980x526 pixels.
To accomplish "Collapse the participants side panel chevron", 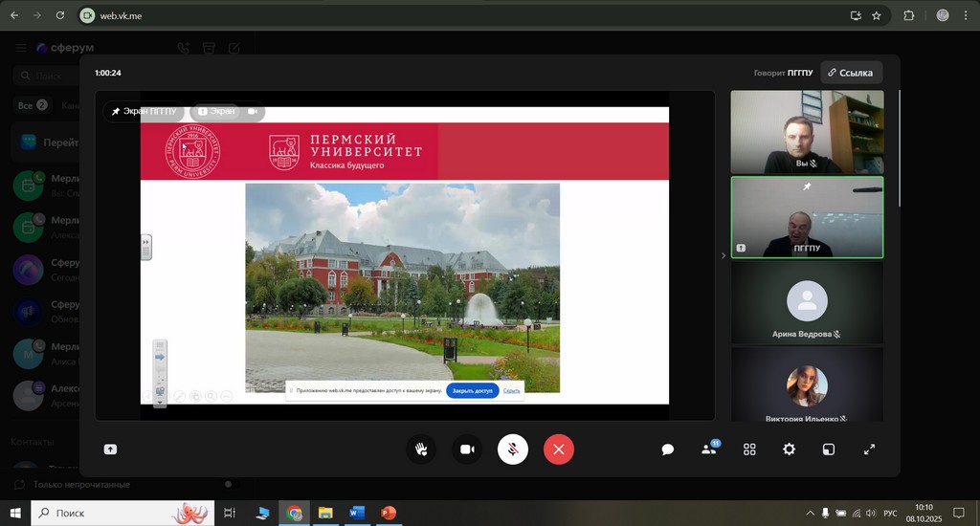I will [723, 255].
